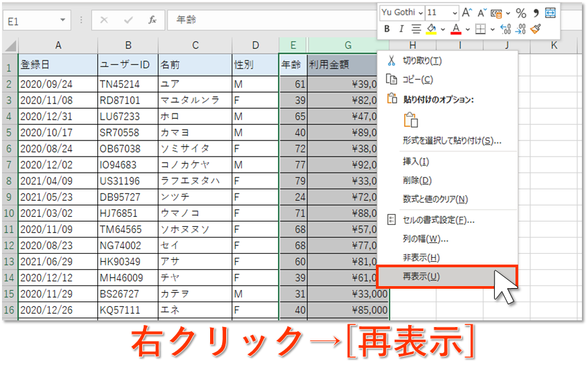Decrease decimal places

click(x=520, y=29)
